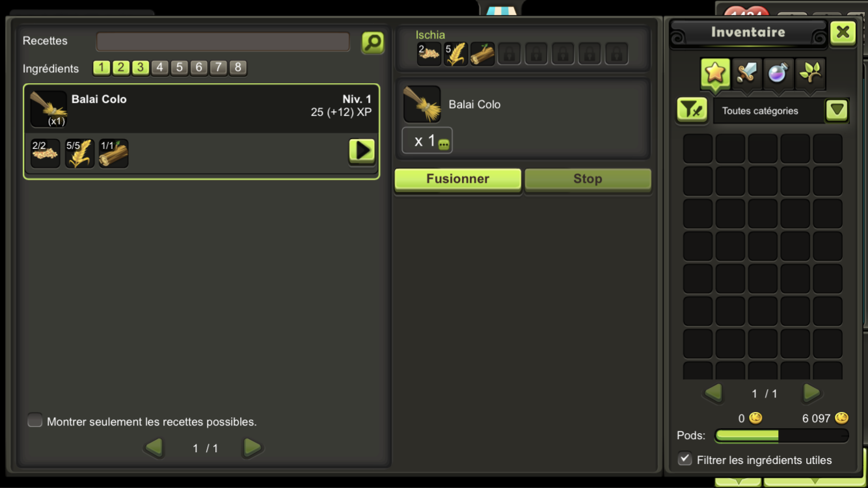
Task: Click the Fusionner button
Action: (457, 179)
